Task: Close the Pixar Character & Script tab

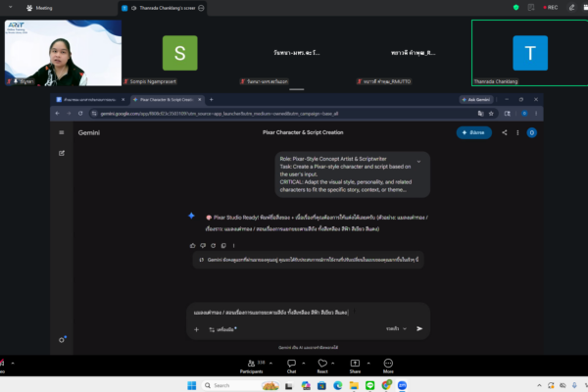Action: (x=200, y=99)
